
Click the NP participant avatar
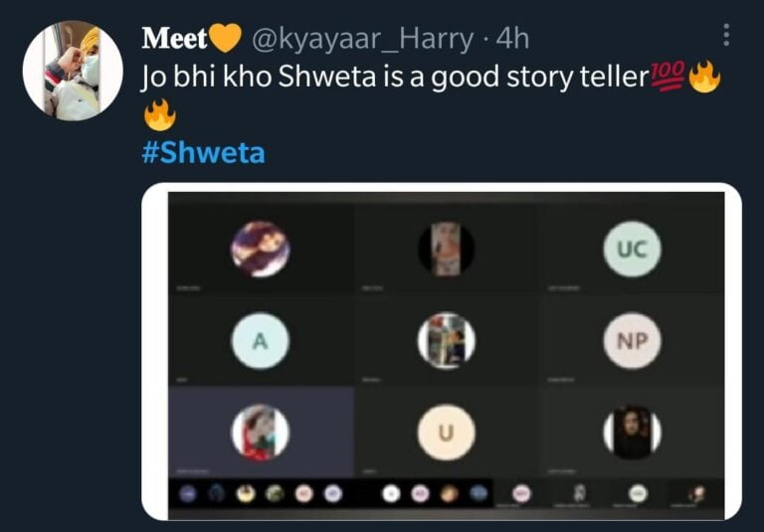pos(632,342)
